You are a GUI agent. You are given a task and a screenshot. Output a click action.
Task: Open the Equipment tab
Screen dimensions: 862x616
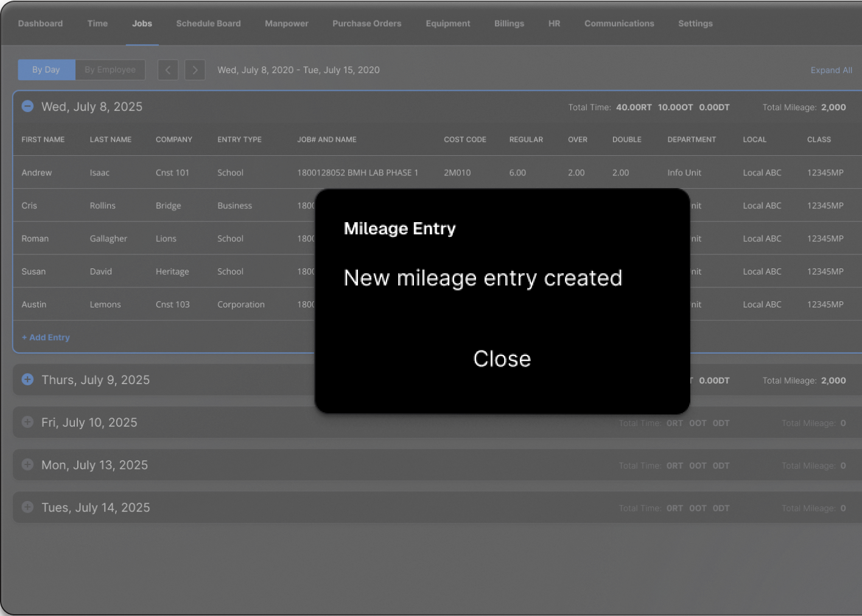point(448,24)
